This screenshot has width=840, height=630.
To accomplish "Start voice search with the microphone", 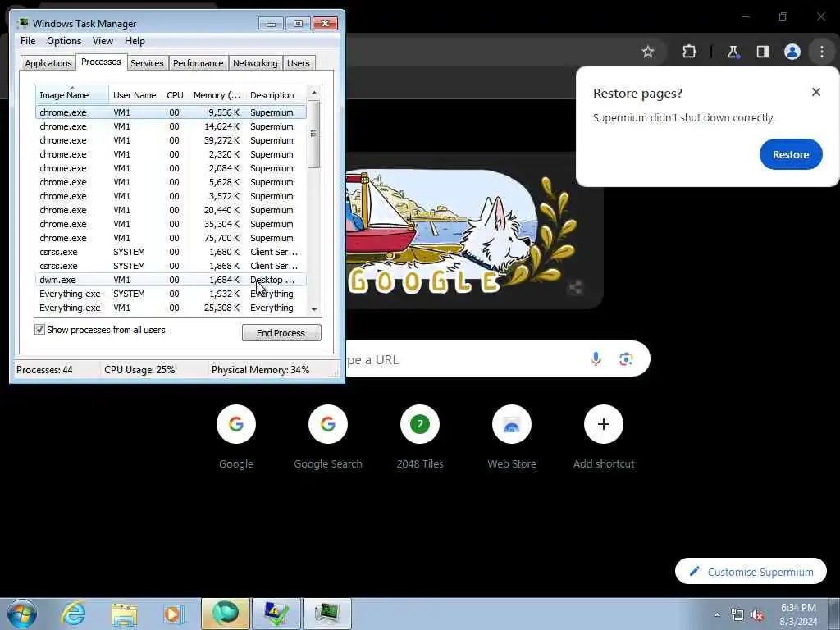I will tap(596, 358).
